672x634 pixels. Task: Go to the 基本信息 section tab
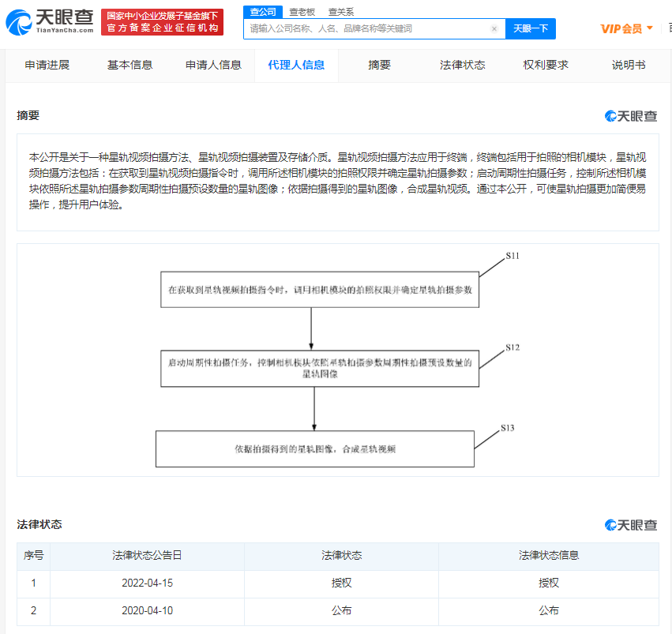coord(130,65)
